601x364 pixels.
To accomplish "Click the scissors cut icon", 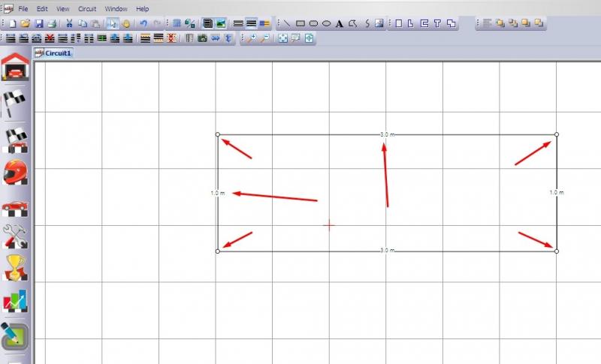I will [69, 23].
